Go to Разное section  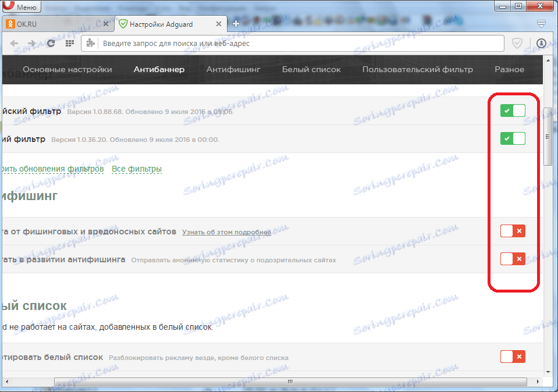point(509,69)
